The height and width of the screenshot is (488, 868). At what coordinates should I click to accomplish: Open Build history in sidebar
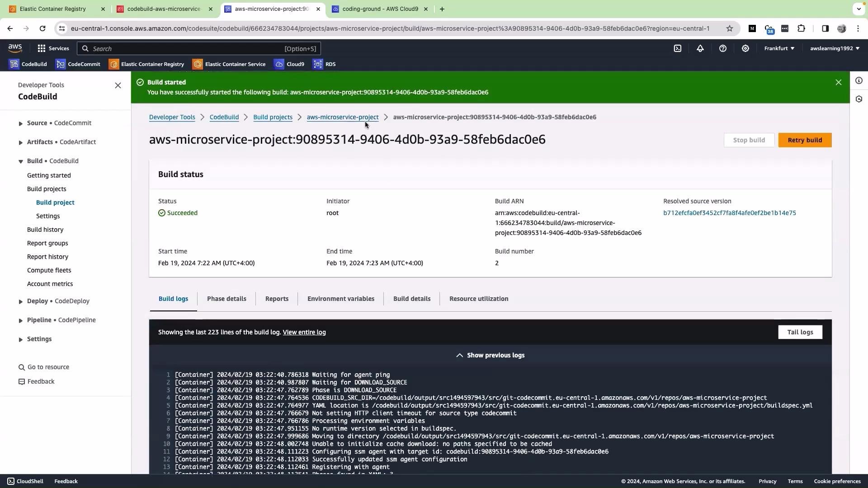(x=45, y=230)
